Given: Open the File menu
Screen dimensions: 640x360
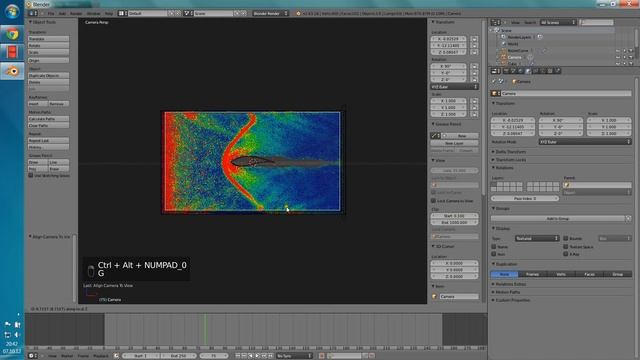Looking at the screenshot, I should tap(51, 13).
